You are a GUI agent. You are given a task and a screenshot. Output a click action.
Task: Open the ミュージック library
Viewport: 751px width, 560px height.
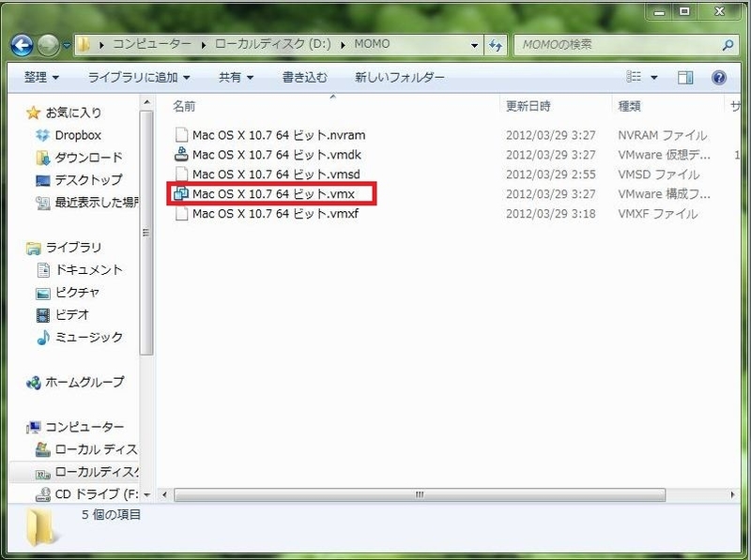tap(88, 338)
